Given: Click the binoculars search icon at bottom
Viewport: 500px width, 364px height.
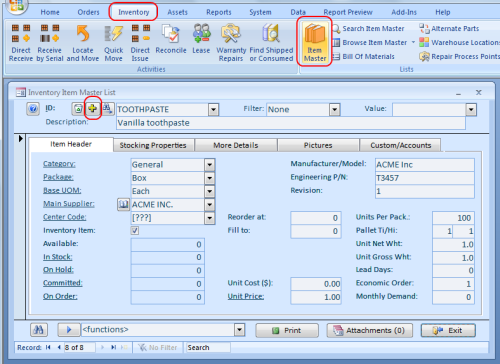Looking at the screenshot, I should (39, 330).
